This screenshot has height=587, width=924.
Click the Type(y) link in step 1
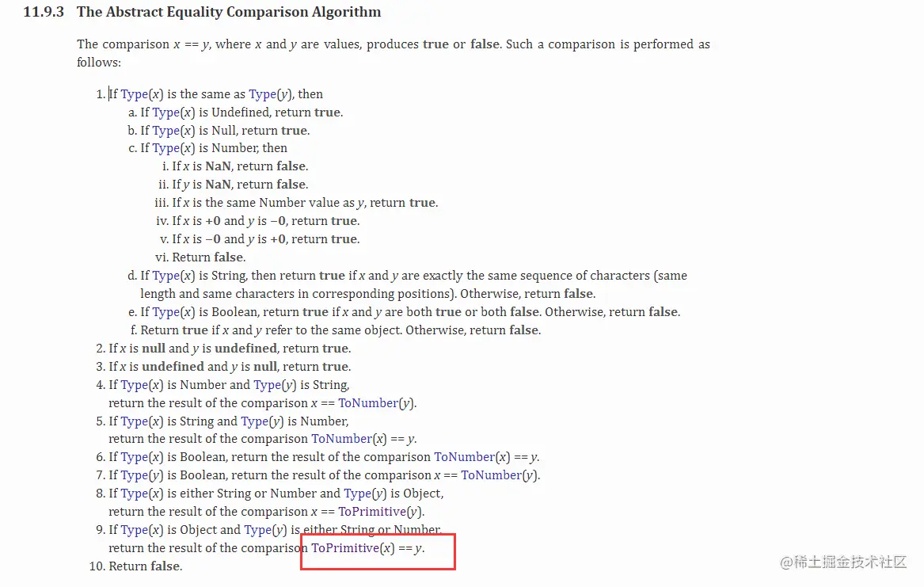[x=262, y=94]
